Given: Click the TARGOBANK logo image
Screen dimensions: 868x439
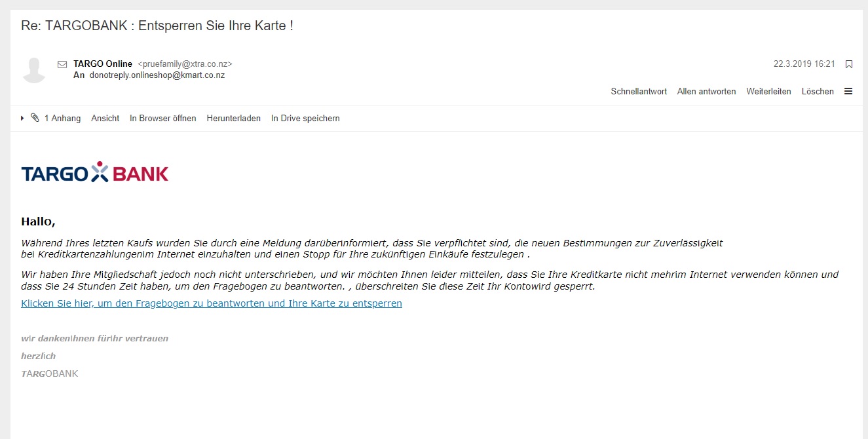Looking at the screenshot, I should [x=95, y=172].
